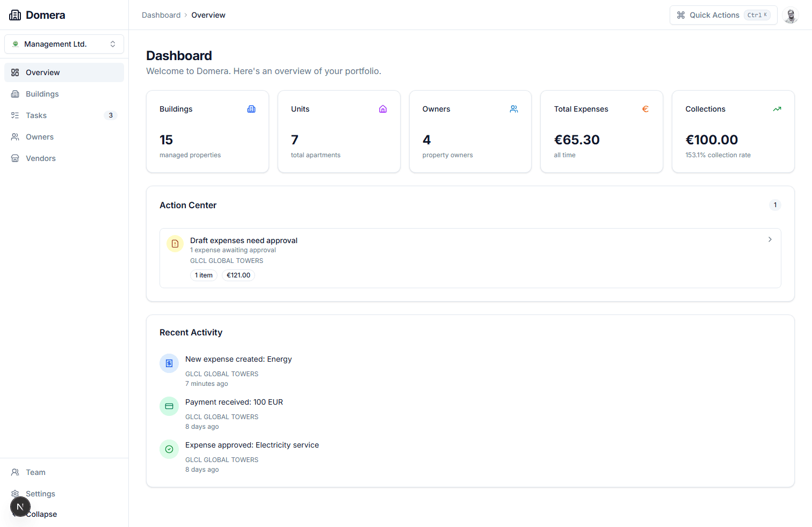Click the green payment received icon
Screen dimensions: 812x527
[169, 406]
